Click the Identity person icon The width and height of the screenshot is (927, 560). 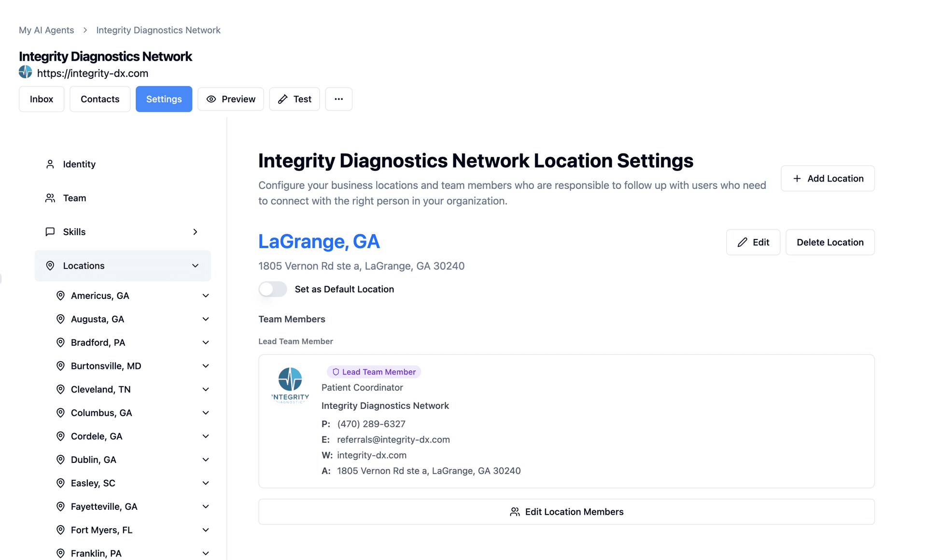(x=50, y=164)
